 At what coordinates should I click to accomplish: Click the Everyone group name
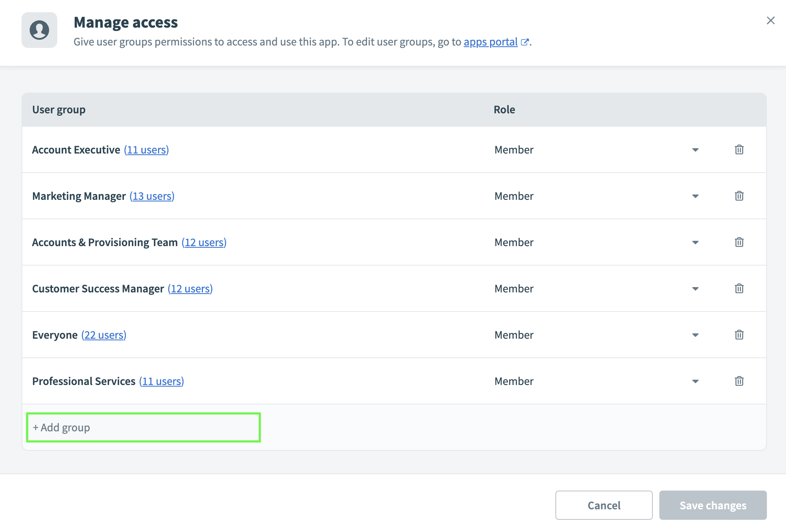[x=55, y=335]
